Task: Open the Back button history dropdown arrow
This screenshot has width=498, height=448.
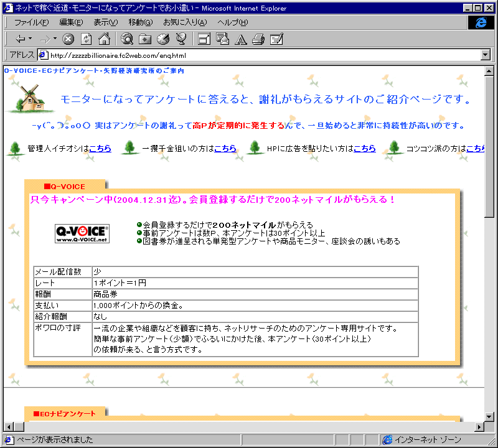Action: 31,39
